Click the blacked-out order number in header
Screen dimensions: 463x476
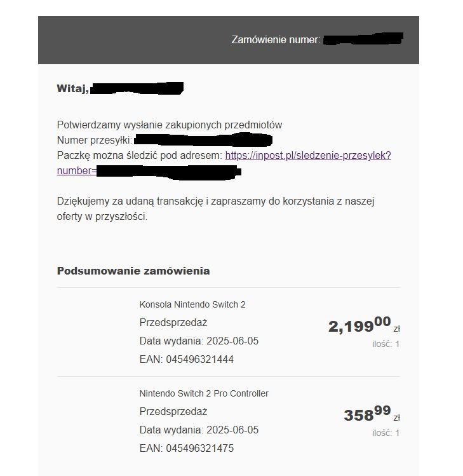(x=363, y=39)
